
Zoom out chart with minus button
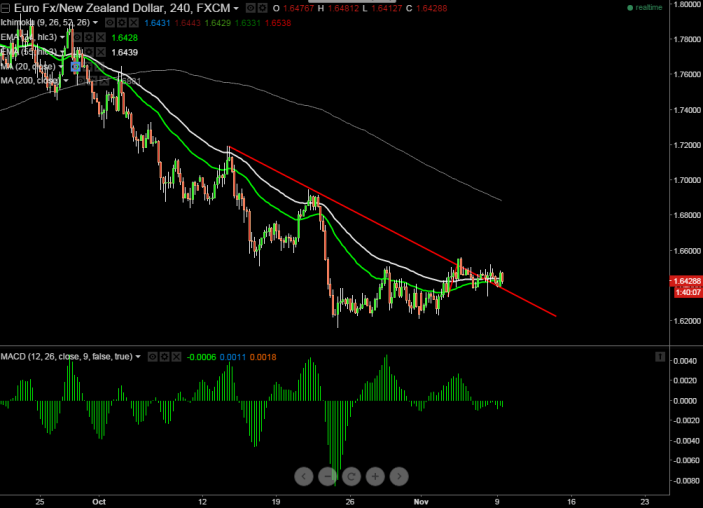[328, 476]
